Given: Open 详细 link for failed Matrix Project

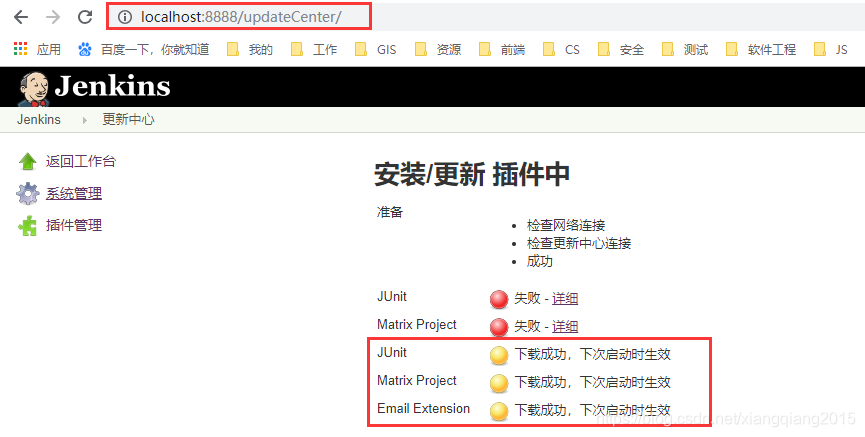Looking at the screenshot, I should [565, 326].
